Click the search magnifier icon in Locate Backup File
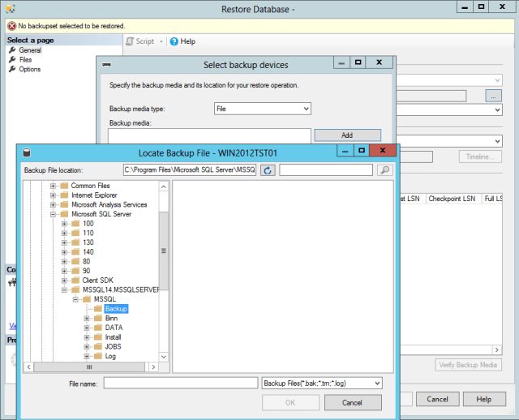The height and width of the screenshot is (420, 519). point(384,170)
